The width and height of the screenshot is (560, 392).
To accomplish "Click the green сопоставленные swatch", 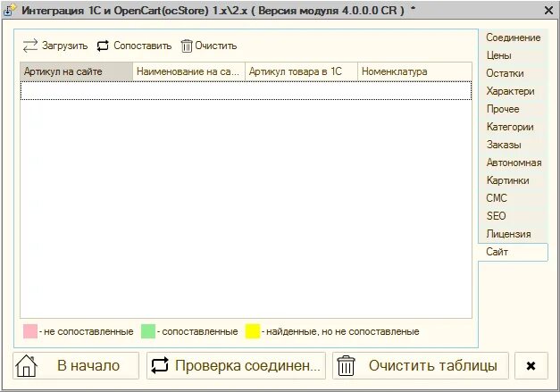I will 148,331.
